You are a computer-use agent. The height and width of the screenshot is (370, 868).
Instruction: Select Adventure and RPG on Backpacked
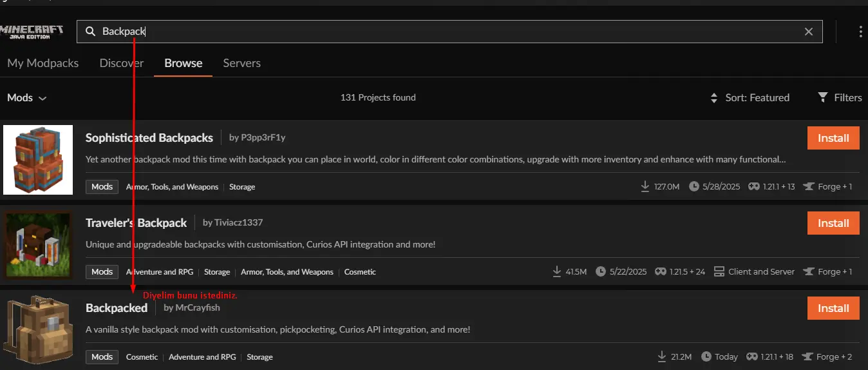tap(203, 357)
